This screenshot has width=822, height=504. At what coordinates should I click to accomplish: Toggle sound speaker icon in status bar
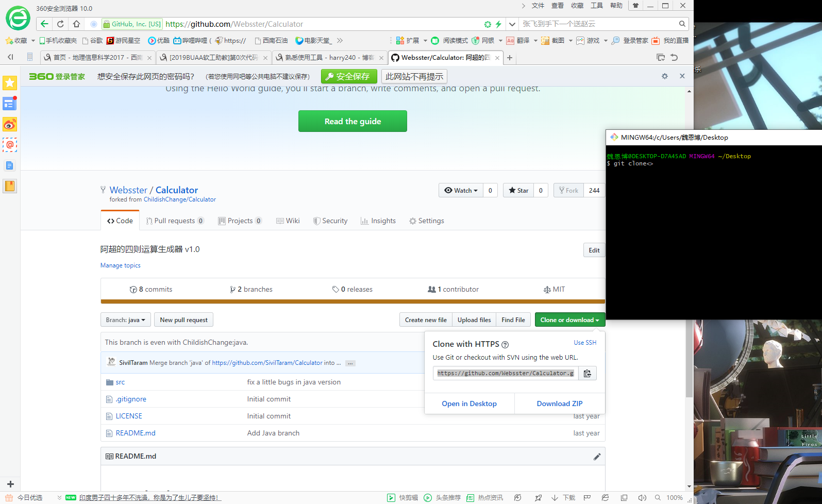click(642, 497)
